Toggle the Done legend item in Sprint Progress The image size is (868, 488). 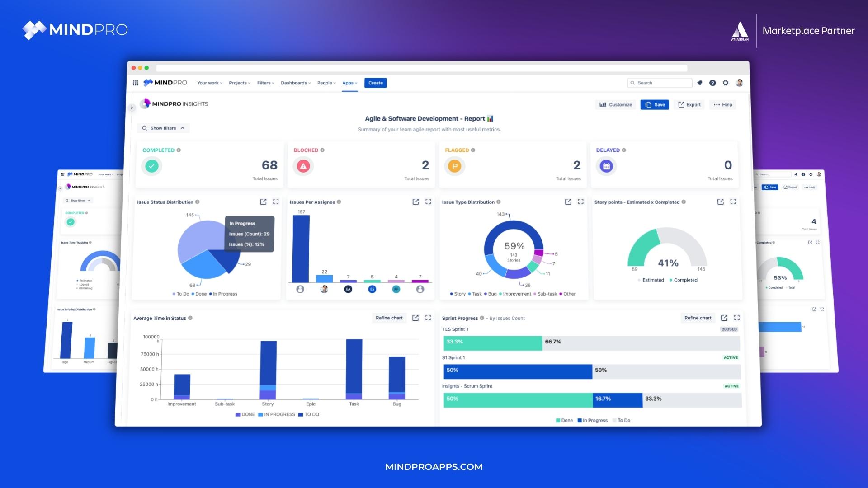click(x=563, y=421)
